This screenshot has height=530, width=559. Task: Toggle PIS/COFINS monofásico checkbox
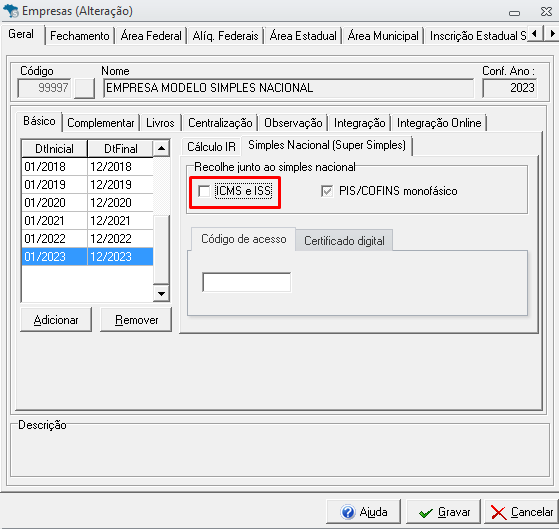327,191
